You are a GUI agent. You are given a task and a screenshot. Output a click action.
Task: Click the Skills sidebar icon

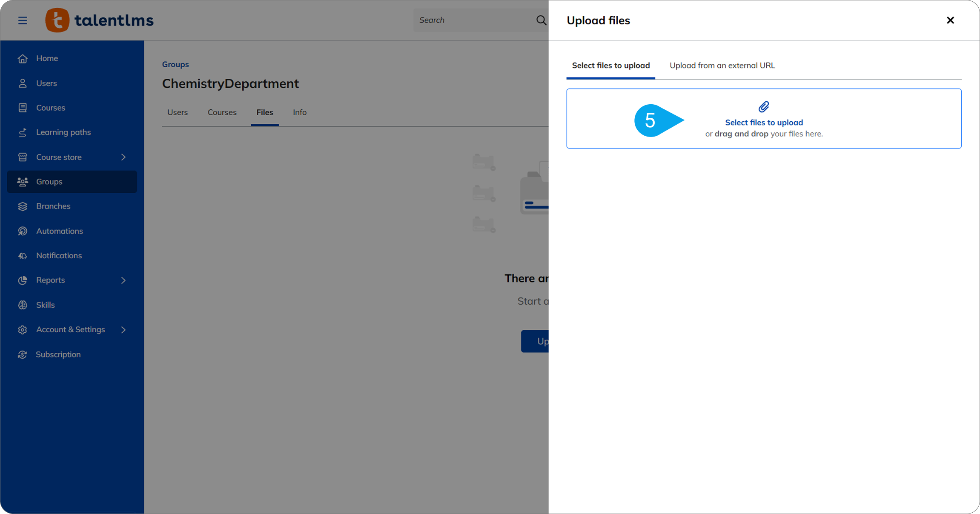click(x=23, y=305)
